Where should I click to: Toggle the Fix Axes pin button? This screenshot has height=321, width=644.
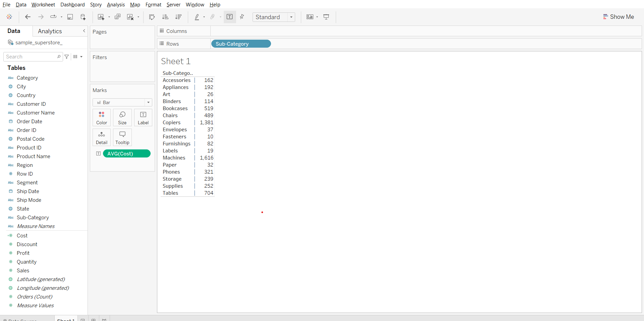tap(242, 17)
